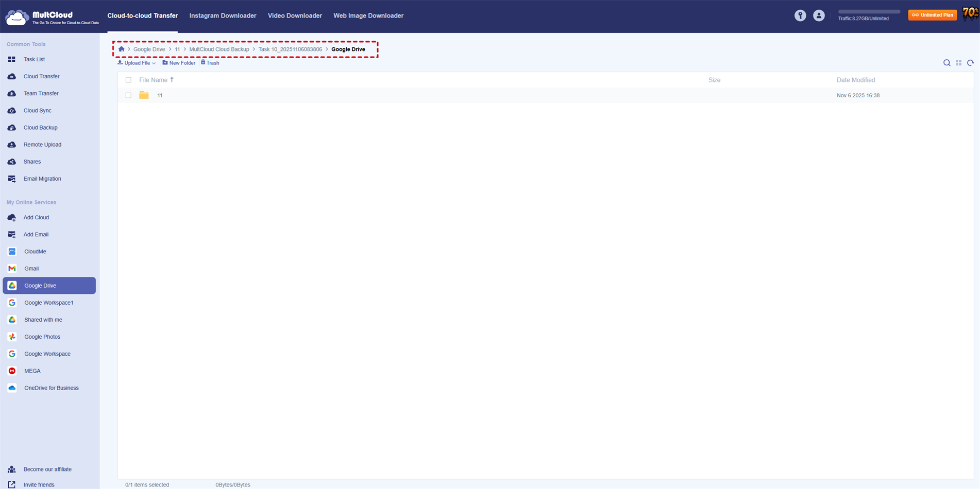Click the Google Photos pinwheel icon
The height and width of the screenshot is (489, 980).
tap(12, 337)
